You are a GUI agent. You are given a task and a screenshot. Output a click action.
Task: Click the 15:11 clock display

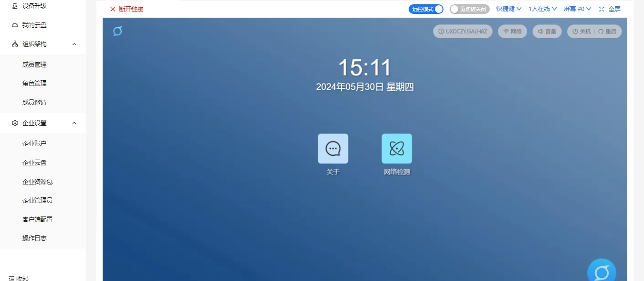pyautogui.click(x=365, y=68)
